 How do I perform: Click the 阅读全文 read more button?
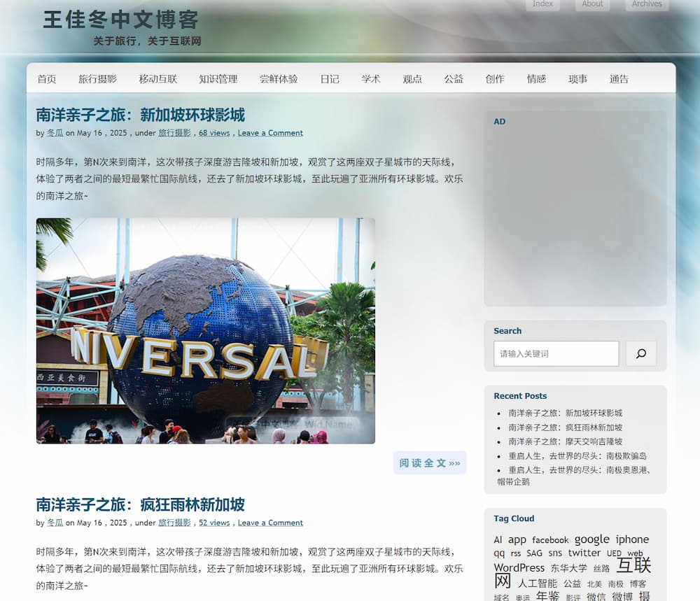click(430, 462)
